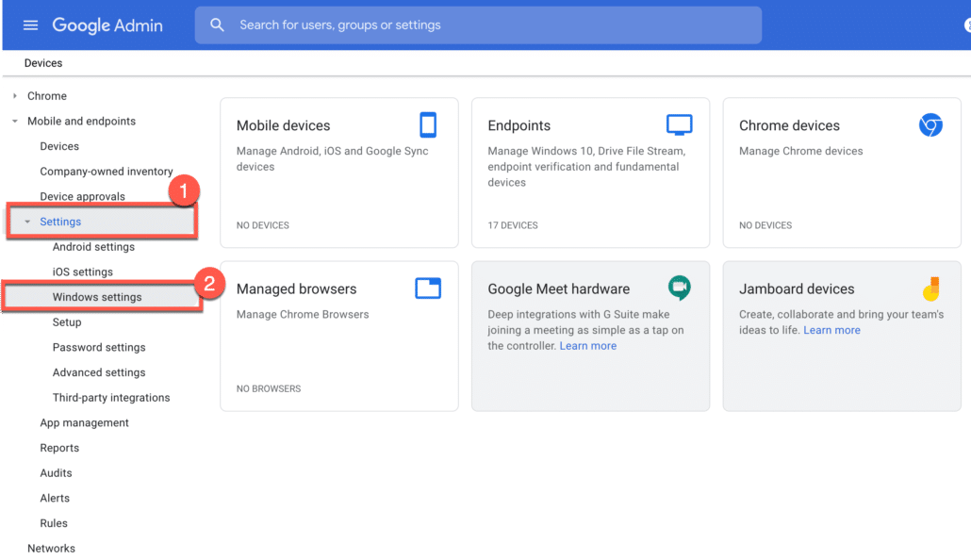Open the Chrome devices card title
This screenshot has width=971, height=560.
click(789, 125)
